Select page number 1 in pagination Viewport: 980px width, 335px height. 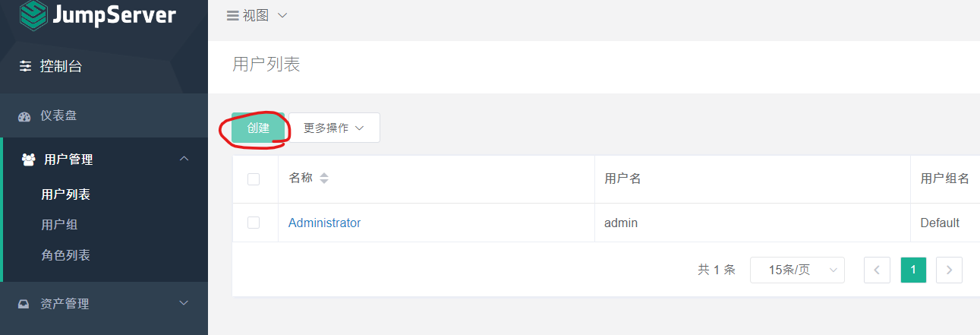[913, 270]
